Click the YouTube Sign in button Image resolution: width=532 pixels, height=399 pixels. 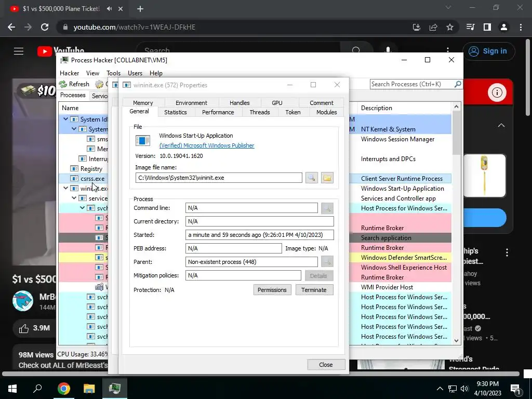coord(488,51)
